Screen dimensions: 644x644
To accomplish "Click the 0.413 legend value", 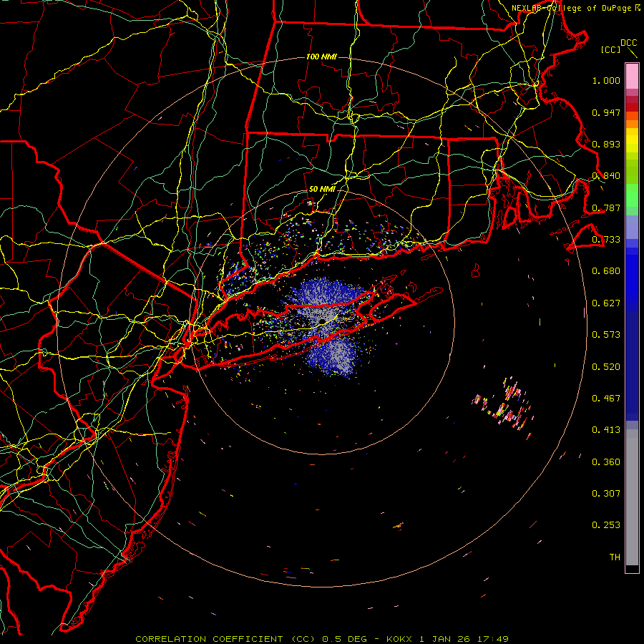I will (606, 430).
